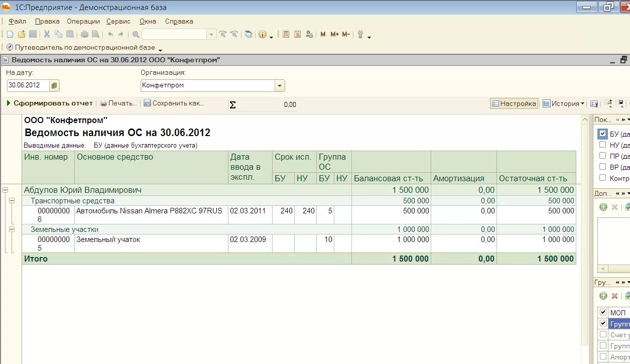Click the M memory button
The image size is (630, 364).
coord(323,35)
